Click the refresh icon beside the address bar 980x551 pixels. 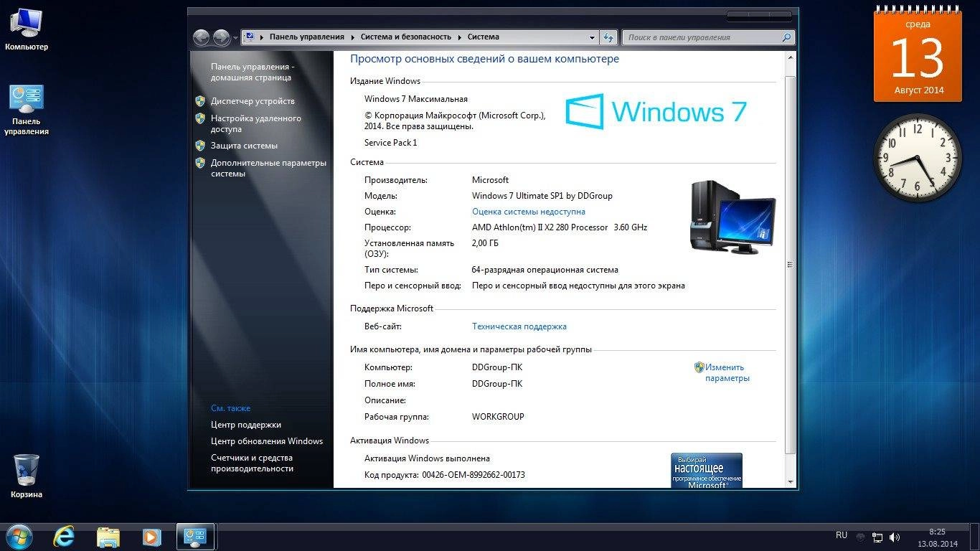coord(608,37)
